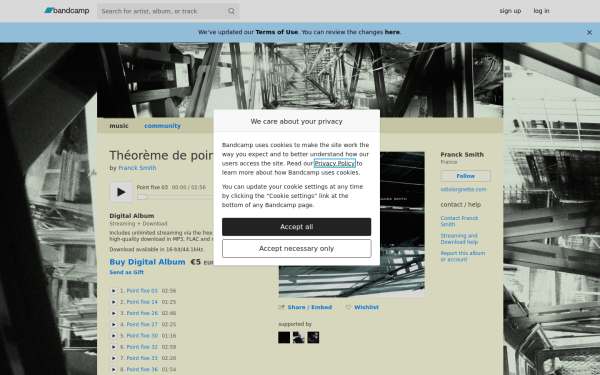Open third supporter avatar
Screen dimensions: 600x375
pos(313,338)
